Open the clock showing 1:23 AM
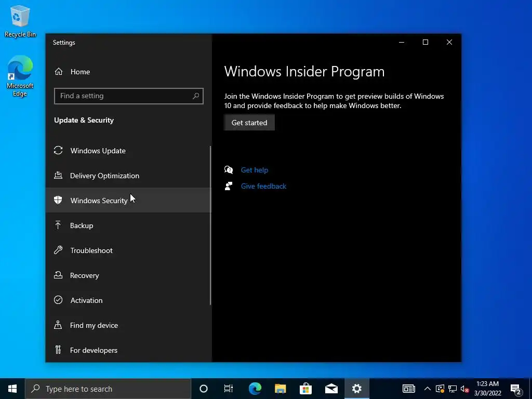This screenshot has width=532, height=399. coord(487,389)
